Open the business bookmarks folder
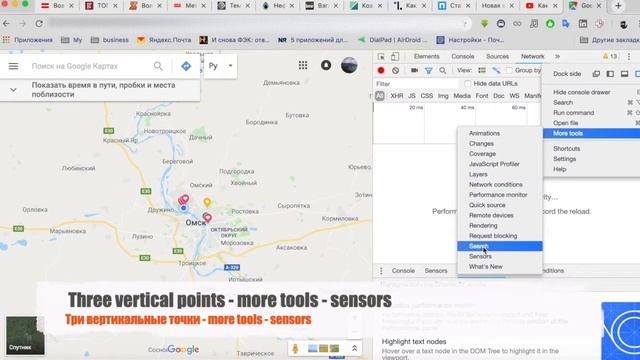Viewport: 640px width, 360px height. [x=110, y=40]
